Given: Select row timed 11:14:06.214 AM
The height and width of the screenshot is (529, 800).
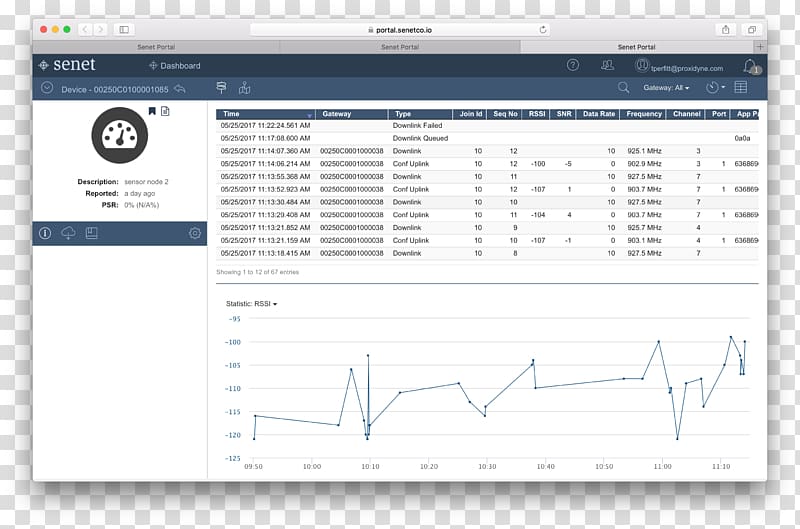Looking at the screenshot, I should (x=487, y=164).
